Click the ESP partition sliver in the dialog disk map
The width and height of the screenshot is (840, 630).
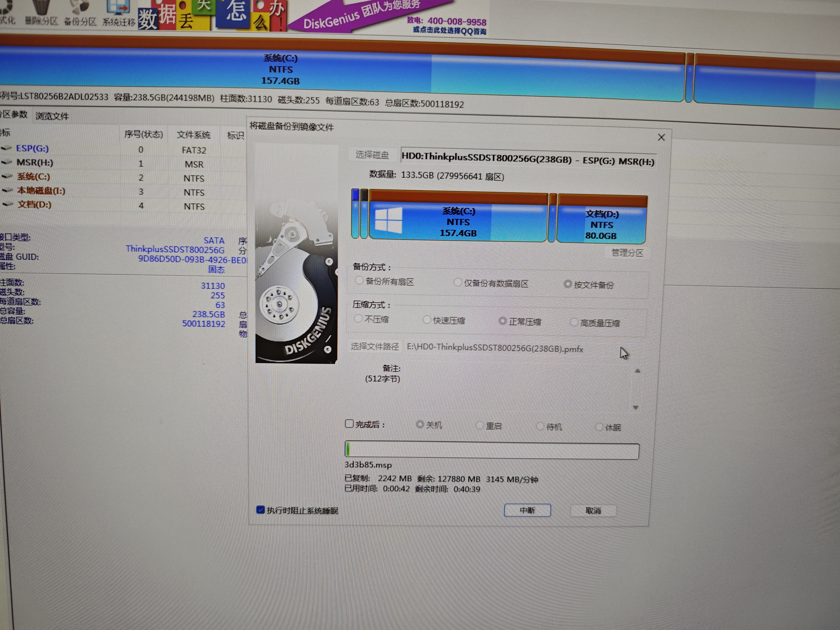tap(355, 213)
